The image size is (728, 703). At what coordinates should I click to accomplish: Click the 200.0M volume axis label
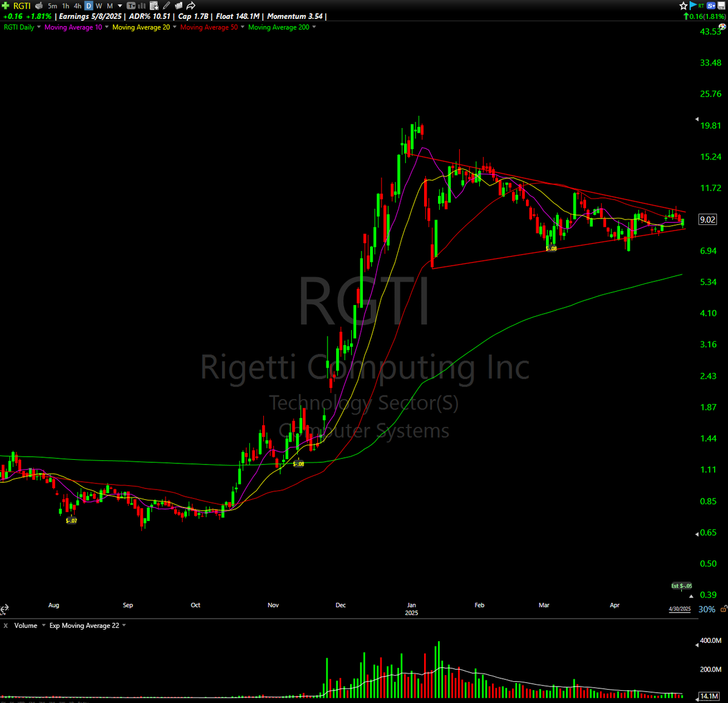click(710, 670)
